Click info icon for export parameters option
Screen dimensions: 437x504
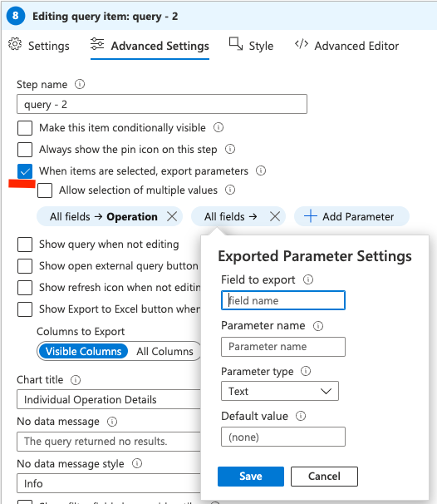pyautogui.click(x=261, y=170)
